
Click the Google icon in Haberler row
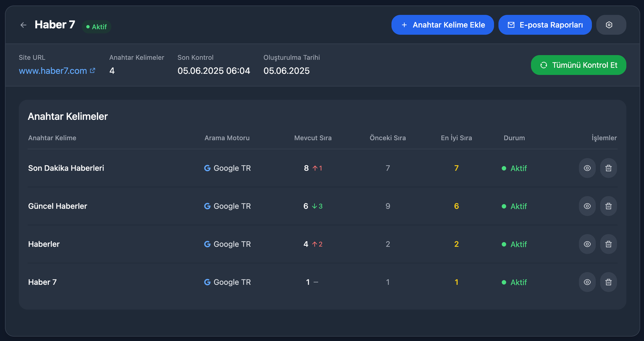pos(207,244)
